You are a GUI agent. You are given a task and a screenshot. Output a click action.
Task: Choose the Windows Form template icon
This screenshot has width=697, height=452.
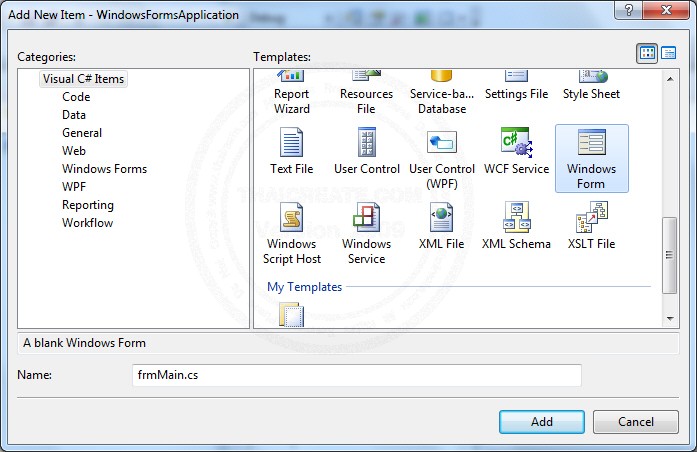point(592,142)
